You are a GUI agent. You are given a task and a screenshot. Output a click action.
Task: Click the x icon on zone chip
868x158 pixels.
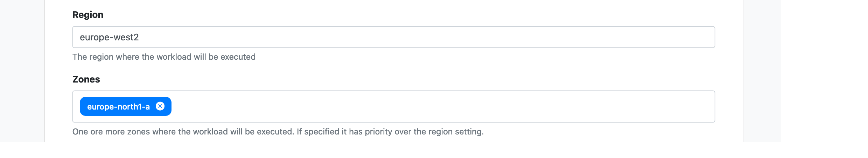click(160, 106)
